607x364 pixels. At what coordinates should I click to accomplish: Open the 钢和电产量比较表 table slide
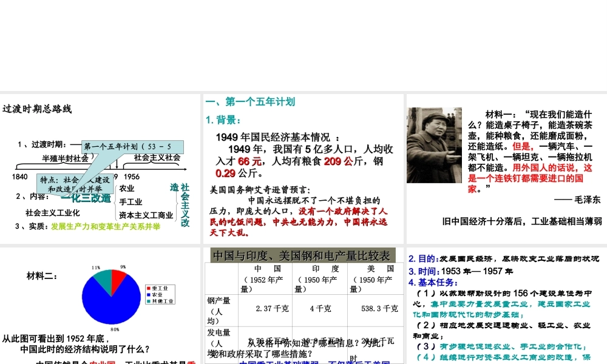pos(303,306)
